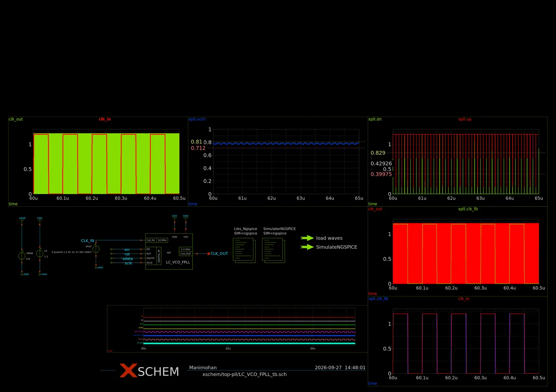The width and height of the screenshot is (556, 392).
Task: Click the xpll.dn signal name
Action: 375,119
